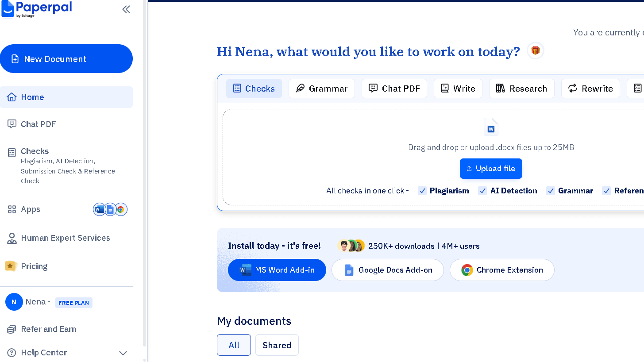The width and height of the screenshot is (644, 362).
Task: Uncheck the Plagiarism checkbox
Action: 422,191
